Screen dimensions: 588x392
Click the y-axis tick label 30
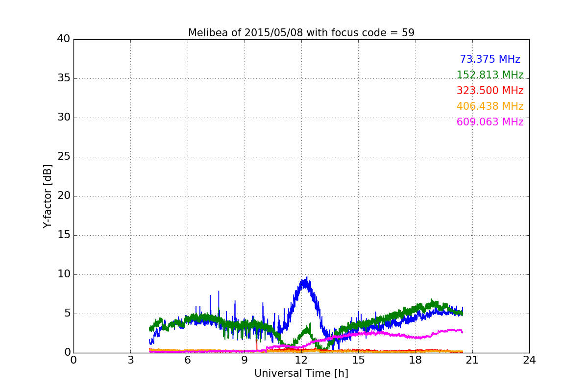(64, 118)
